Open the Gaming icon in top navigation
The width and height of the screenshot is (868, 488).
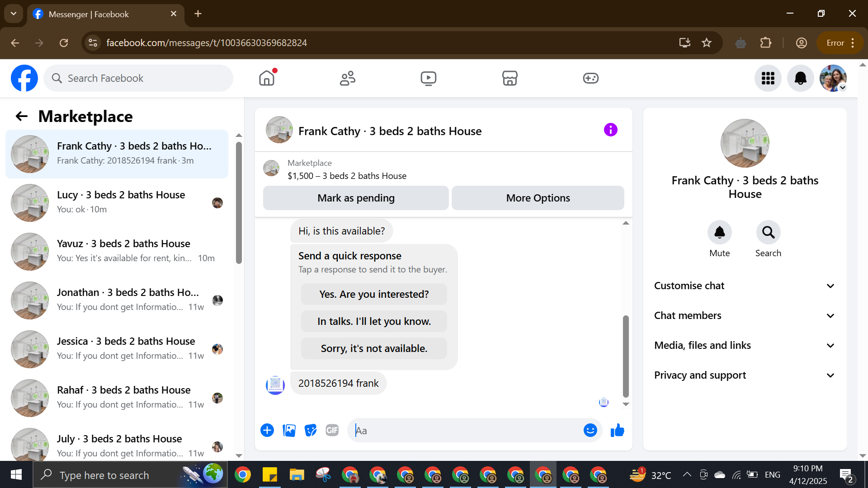[590, 78]
